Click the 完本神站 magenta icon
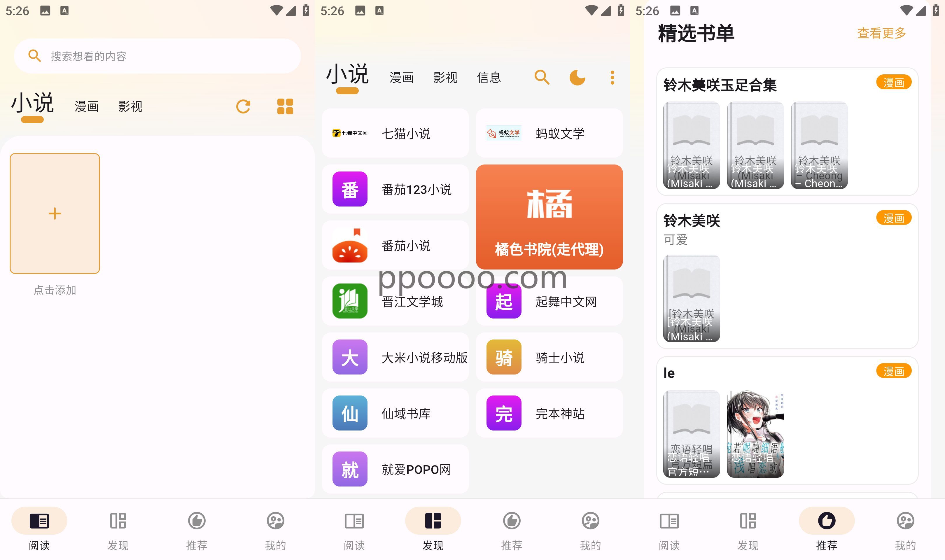945x560 pixels. 504,413
